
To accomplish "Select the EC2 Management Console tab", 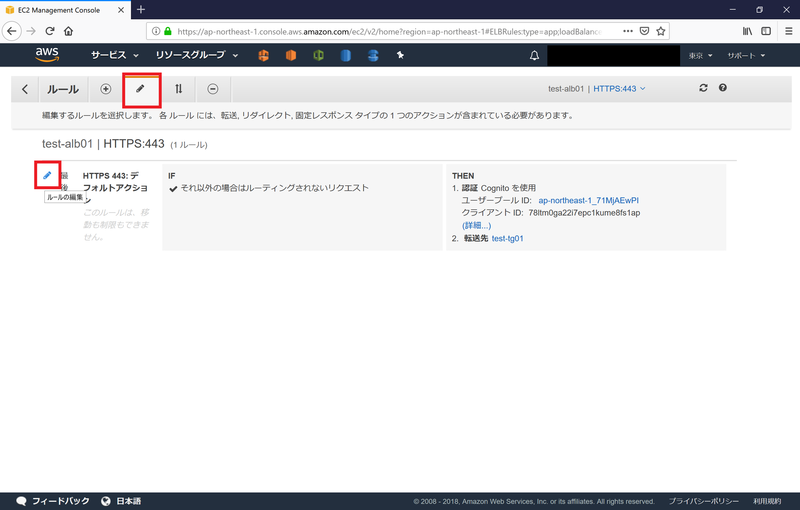I will (65, 10).
